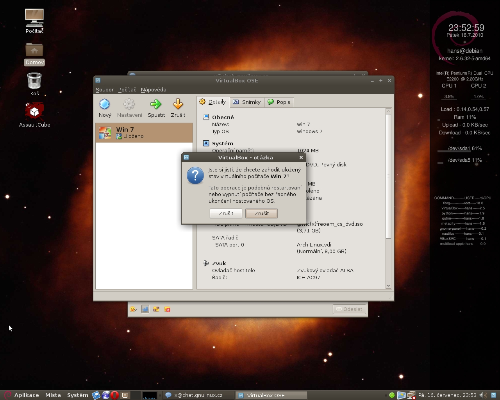Open the Nápověda menu

(x=153, y=90)
